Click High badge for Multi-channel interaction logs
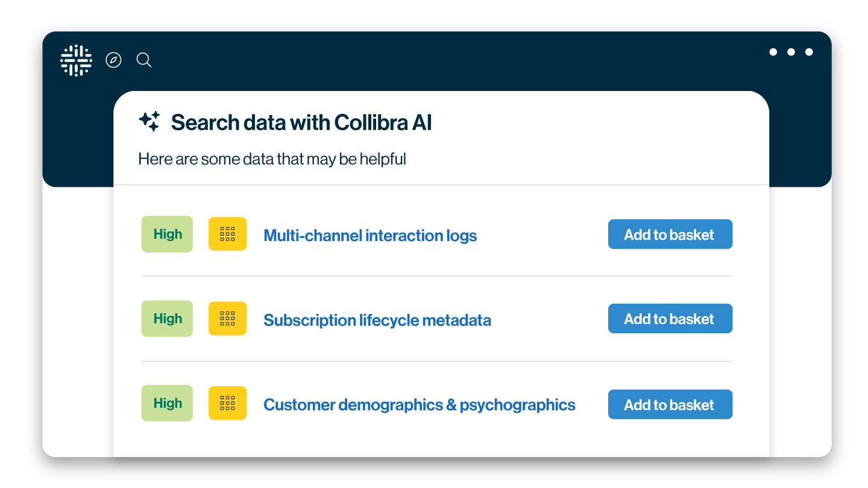868x488 pixels. pos(167,234)
